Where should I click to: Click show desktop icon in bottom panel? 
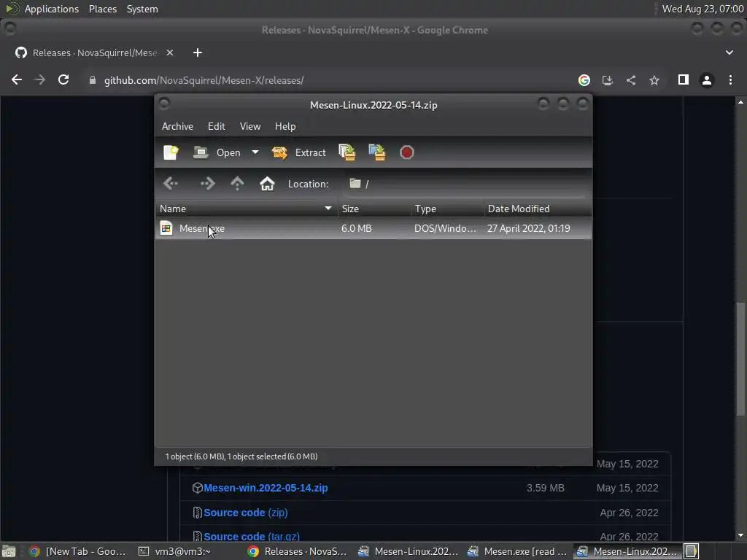[9, 551]
